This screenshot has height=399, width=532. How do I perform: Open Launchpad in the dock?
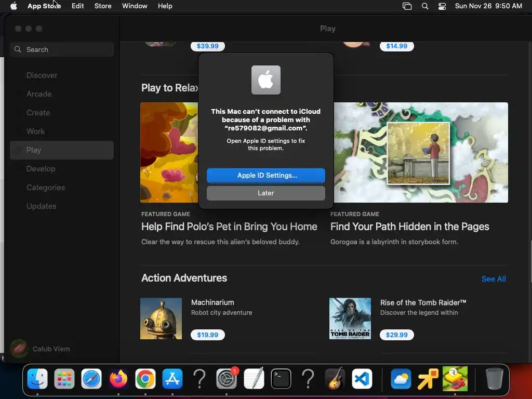click(64, 379)
